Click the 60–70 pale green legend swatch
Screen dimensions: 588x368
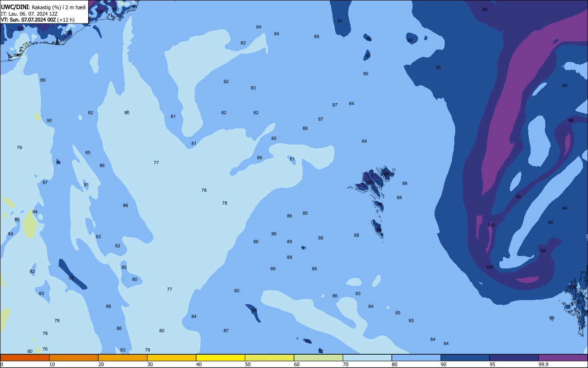[318, 357]
